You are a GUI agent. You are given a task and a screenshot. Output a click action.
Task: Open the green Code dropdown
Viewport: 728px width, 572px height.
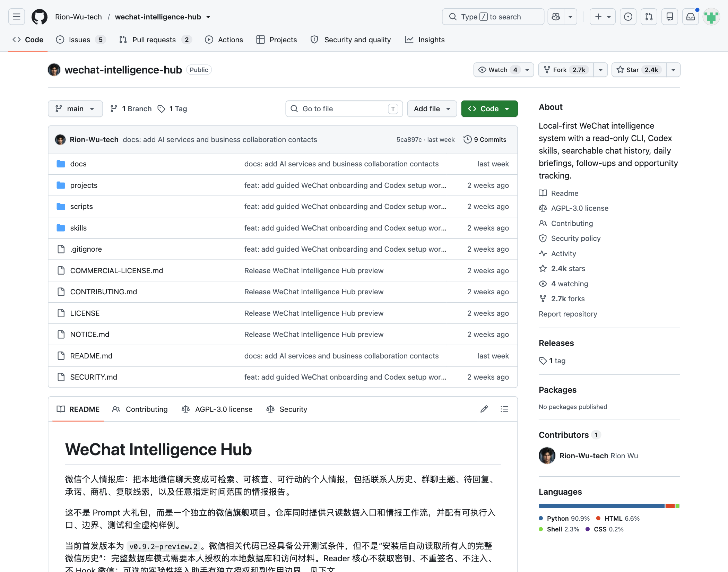(x=489, y=109)
